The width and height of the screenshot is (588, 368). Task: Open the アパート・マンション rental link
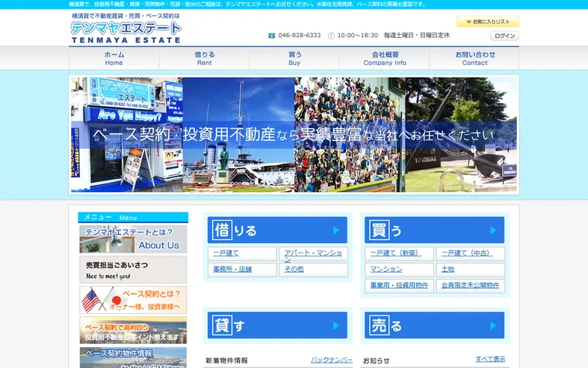tap(313, 253)
